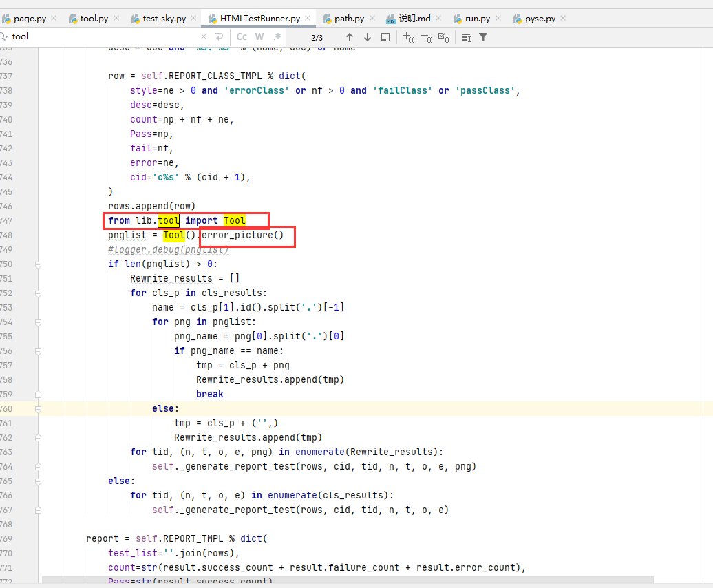
Task: Switch to the test_sky.py tab
Action: click(164, 18)
